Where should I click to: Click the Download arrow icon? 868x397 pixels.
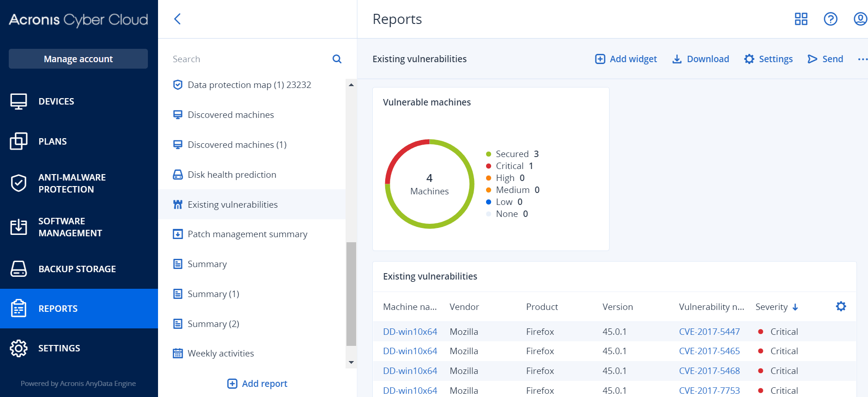tap(677, 59)
